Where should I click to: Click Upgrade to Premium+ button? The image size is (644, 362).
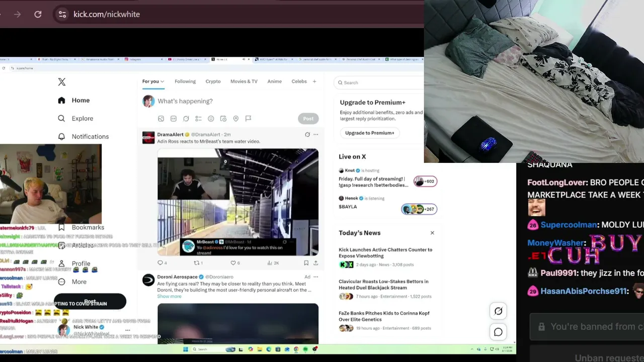click(370, 133)
